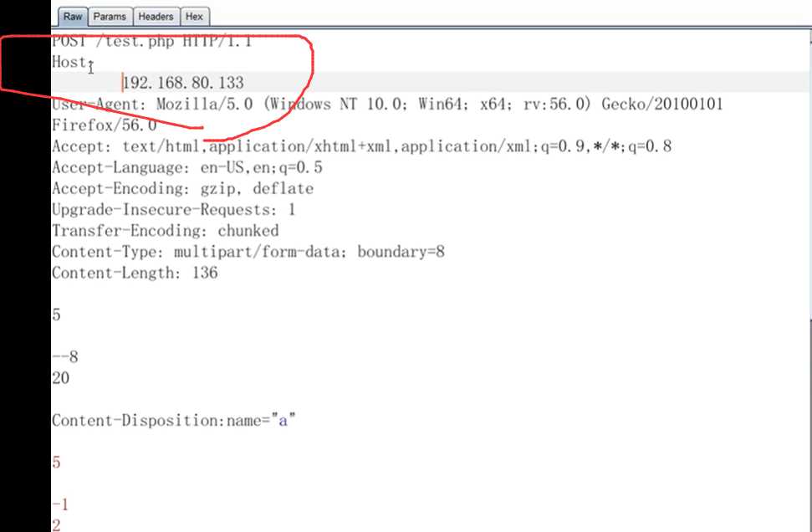Click the -1 line in body
The width and height of the screenshot is (812, 532).
[60, 504]
